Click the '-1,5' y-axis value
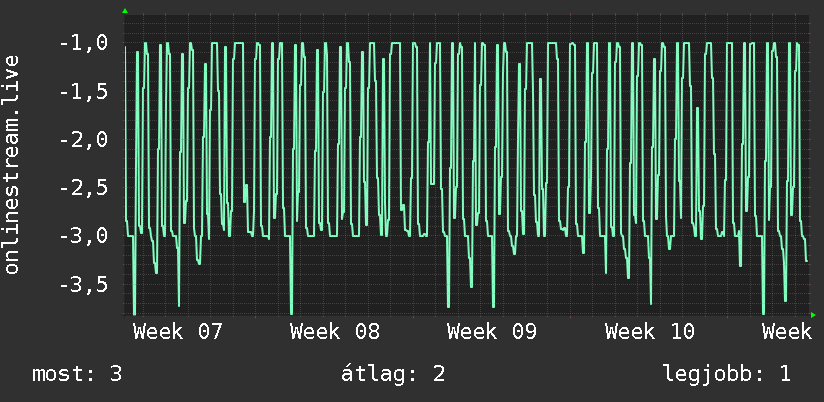824x402 pixels. [x=84, y=92]
